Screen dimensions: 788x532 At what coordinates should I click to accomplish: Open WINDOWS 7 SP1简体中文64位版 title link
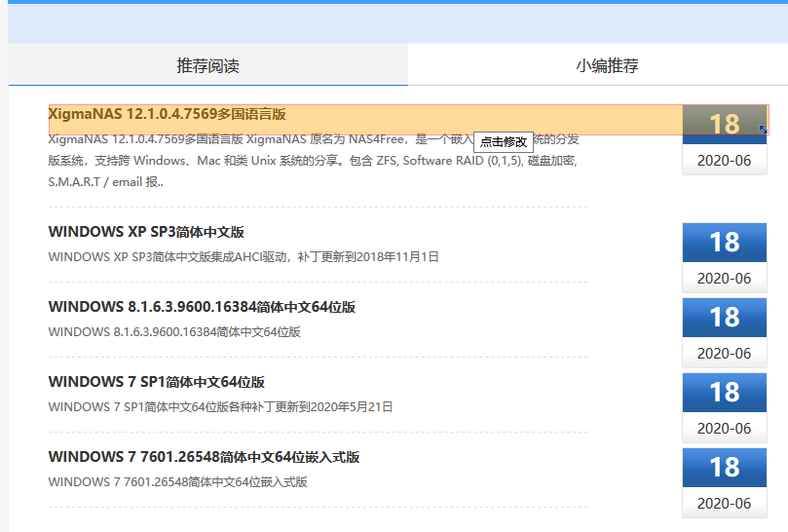pyautogui.click(x=156, y=382)
